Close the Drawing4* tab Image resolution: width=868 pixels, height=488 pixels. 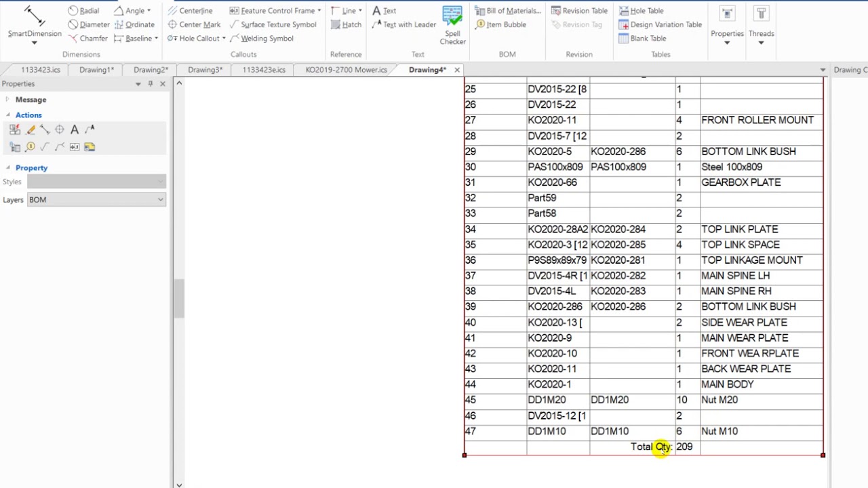click(x=457, y=70)
